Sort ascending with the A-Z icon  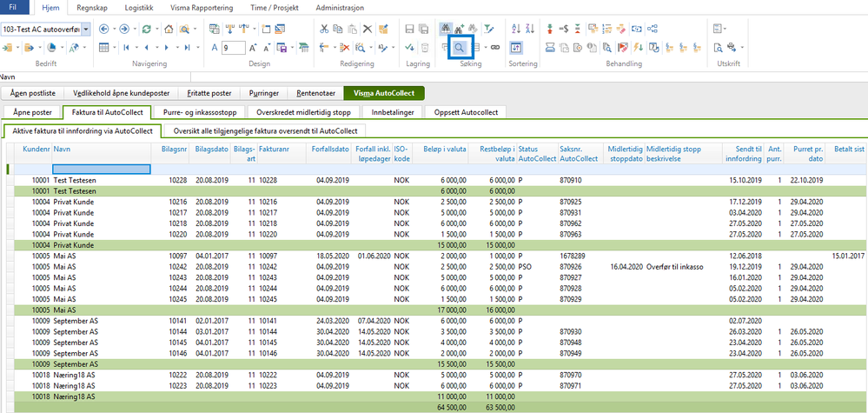tap(516, 29)
